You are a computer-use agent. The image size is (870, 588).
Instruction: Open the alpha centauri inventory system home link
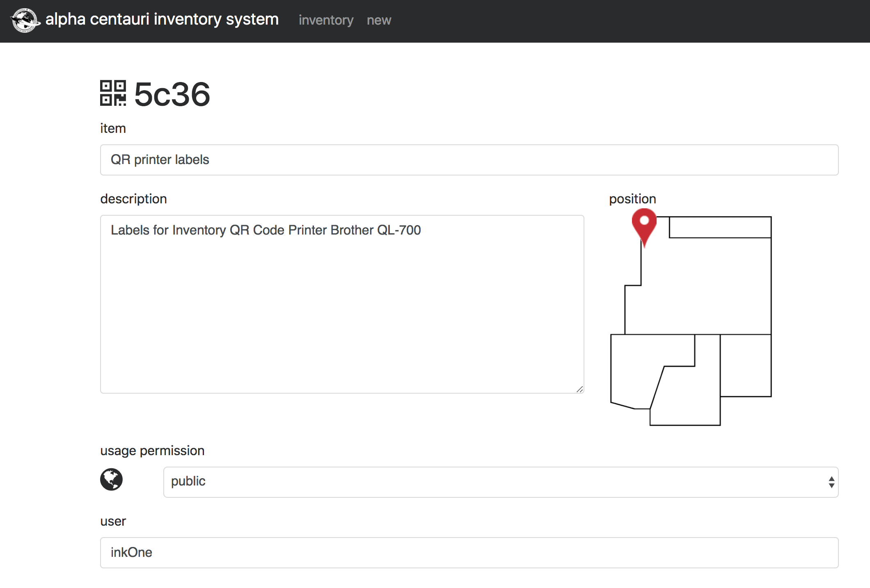tap(162, 19)
